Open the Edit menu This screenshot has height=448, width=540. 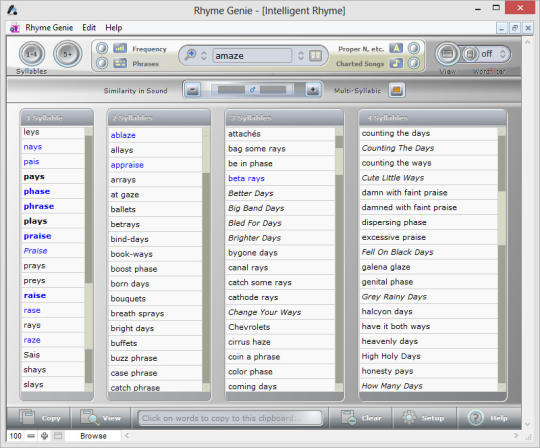point(89,28)
